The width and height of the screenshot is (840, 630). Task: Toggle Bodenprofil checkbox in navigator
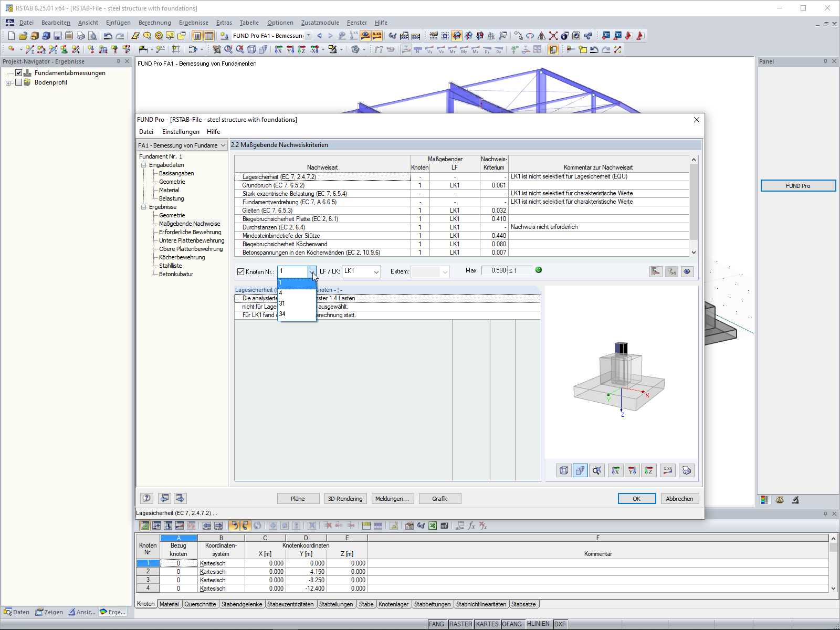coord(19,82)
